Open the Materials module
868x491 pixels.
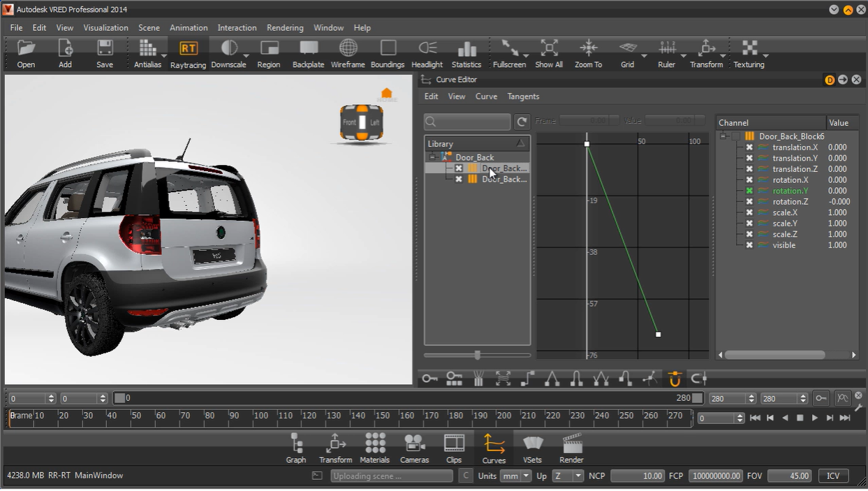click(x=375, y=448)
